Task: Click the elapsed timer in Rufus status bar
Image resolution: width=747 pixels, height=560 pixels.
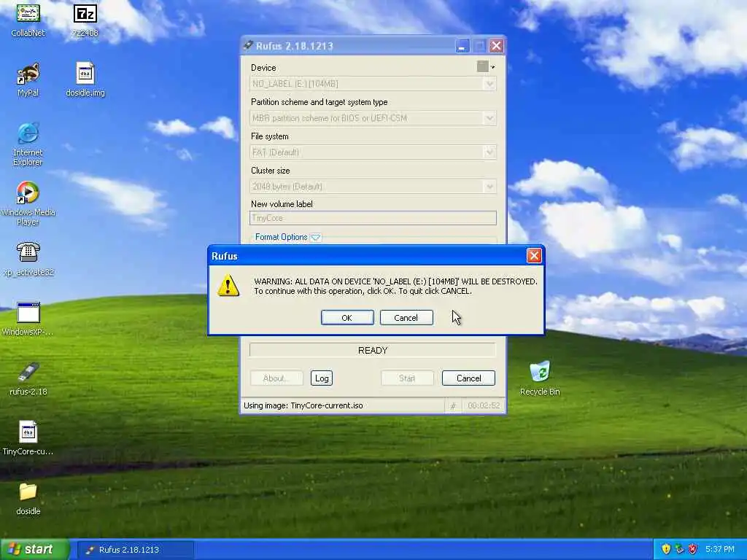Action: [484, 405]
